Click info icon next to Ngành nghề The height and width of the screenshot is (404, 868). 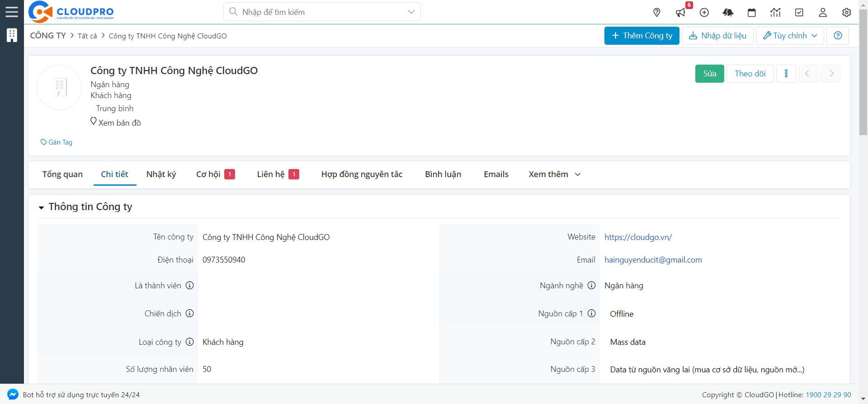pyautogui.click(x=591, y=286)
